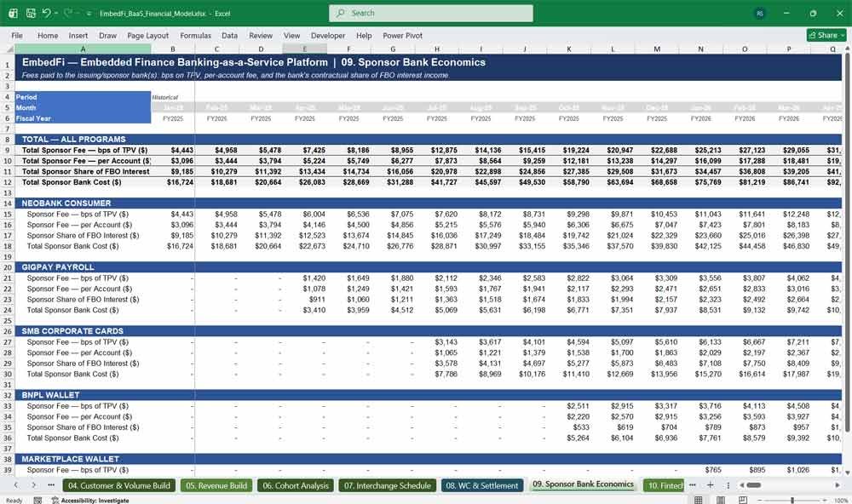This screenshot has width=852, height=504.
Task: Switch to the '10. Fintech' sheet tab
Action: tap(664, 485)
